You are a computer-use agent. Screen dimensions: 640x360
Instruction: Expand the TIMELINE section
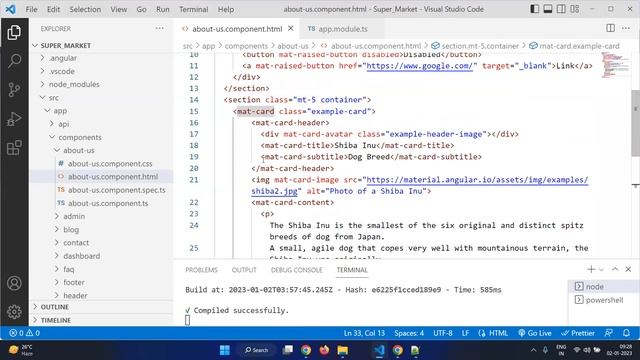[102, 320]
